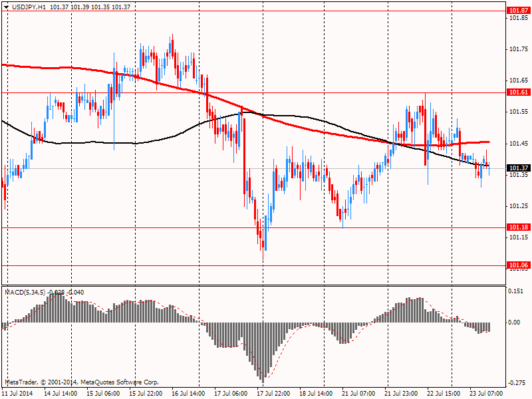This screenshot has width=532, height=399.
Task: Select the 101.61 resistance level label
Action: pyautogui.click(x=519, y=92)
